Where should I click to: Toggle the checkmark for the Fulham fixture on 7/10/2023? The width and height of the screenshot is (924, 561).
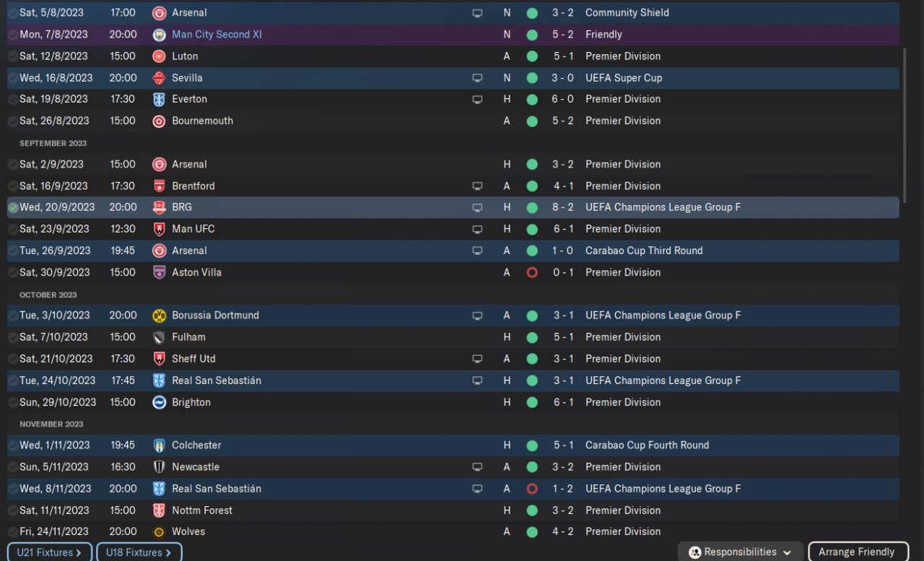coord(13,337)
